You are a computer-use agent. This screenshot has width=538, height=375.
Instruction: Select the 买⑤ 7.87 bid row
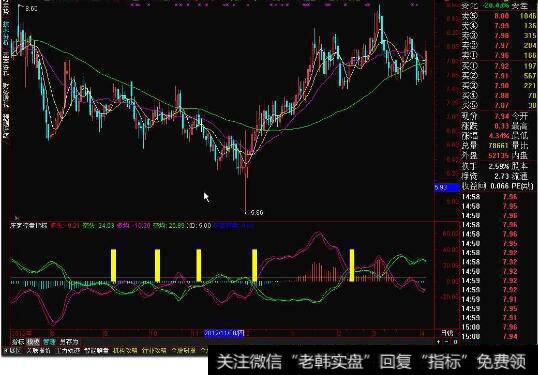(x=499, y=105)
